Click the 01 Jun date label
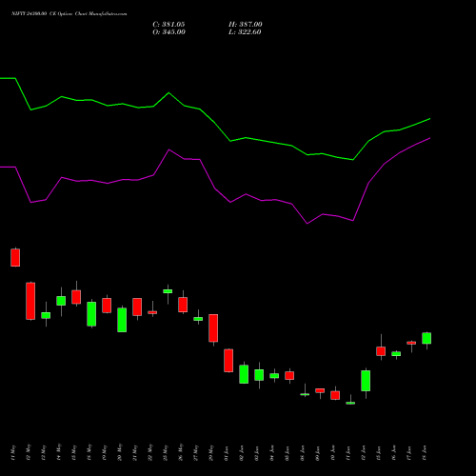The image size is (476, 476). [x=227, y=453]
